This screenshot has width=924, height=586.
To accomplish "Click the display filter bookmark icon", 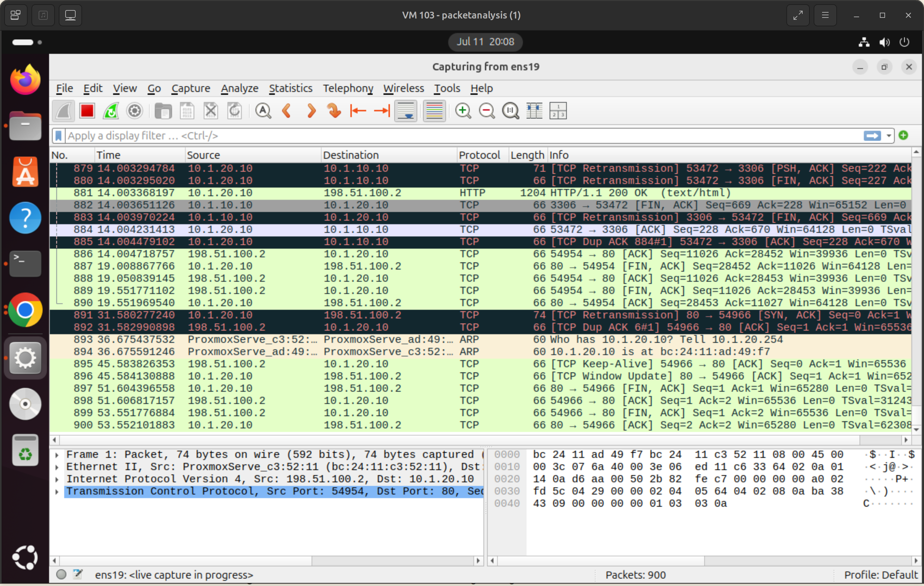I will pyautogui.click(x=58, y=136).
